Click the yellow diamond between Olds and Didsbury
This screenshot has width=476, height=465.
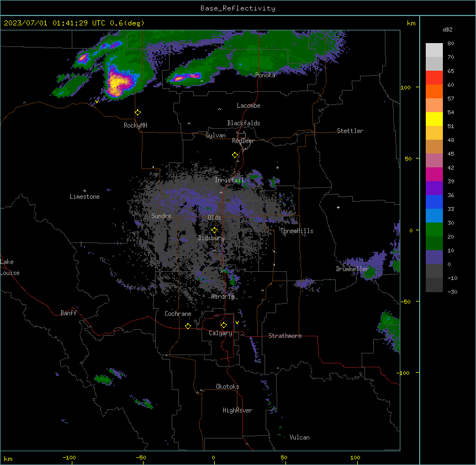tap(214, 230)
